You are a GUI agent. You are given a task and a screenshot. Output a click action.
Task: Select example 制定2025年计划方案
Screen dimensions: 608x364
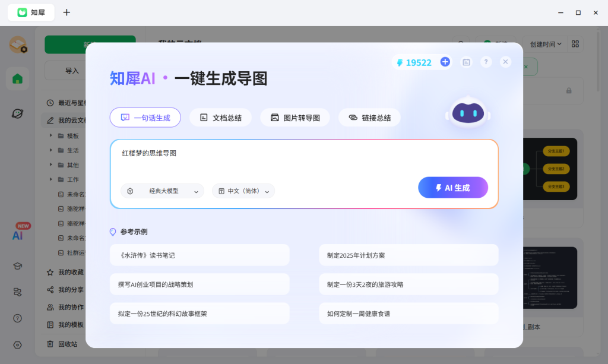point(408,255)
